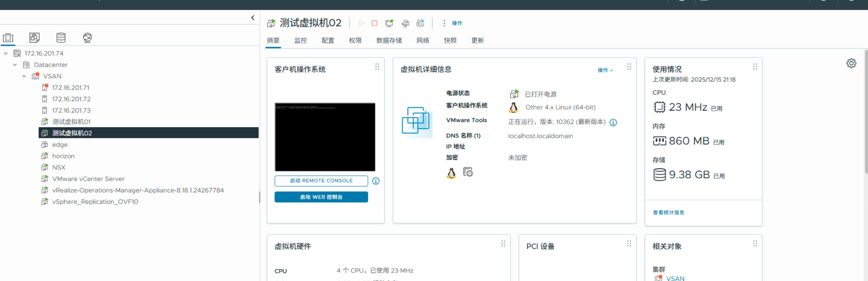Click drag handle on 虚拟机硬件 card
Screen dimensions: 868x281
[x=503, y=243]
